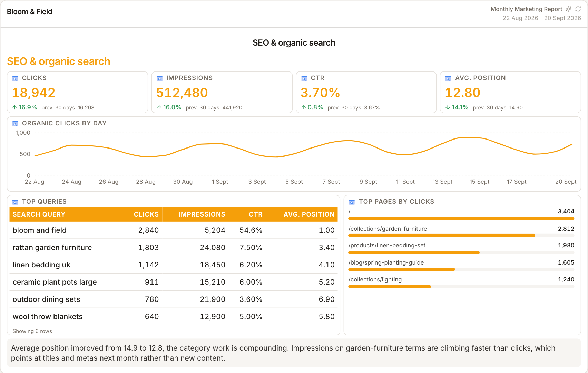Click the /collections/lighting page label
Screen dimensions: 588x373
[375, 279]
